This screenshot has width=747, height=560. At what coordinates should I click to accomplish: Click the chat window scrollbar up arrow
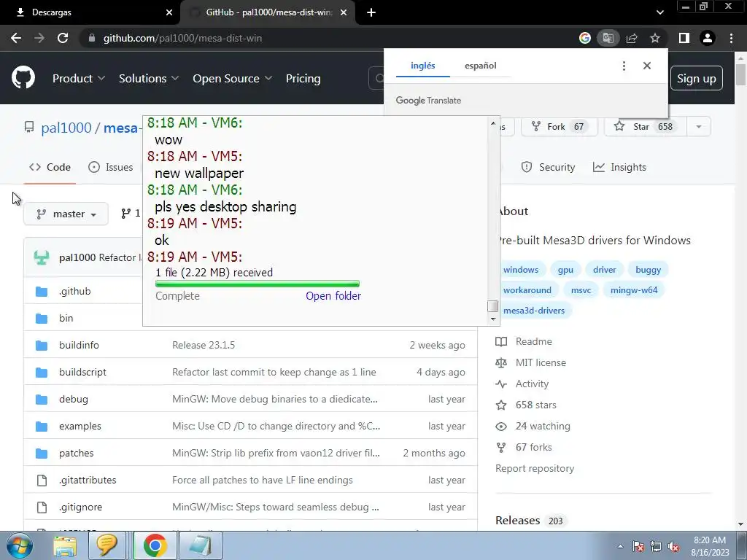coord(493,122)
